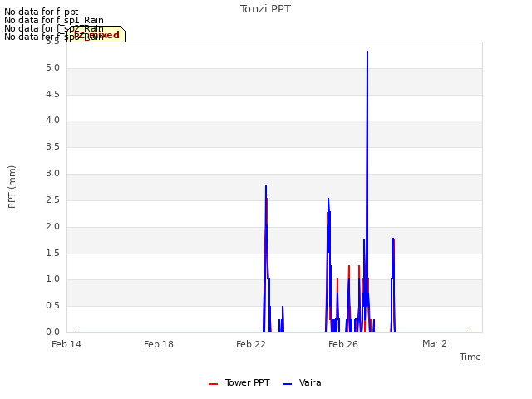Click the Feb 14 x-axis tick label
The image size is (532, 399).
66,344
